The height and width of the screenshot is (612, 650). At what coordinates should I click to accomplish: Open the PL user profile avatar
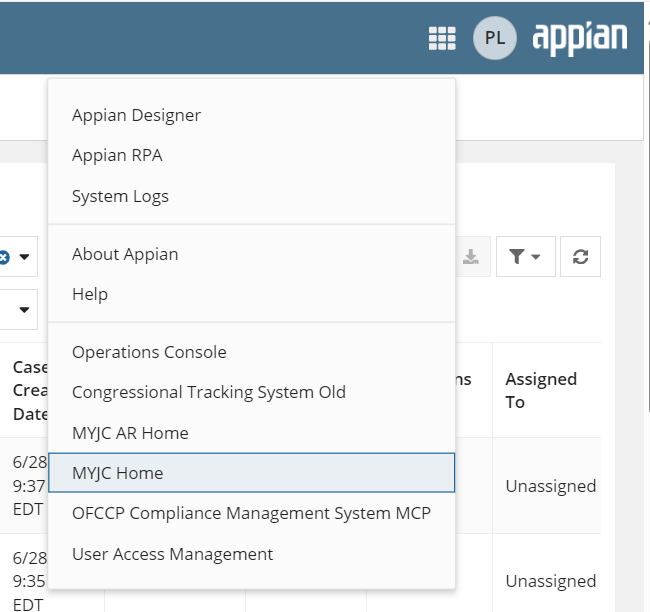coord(495,38)
